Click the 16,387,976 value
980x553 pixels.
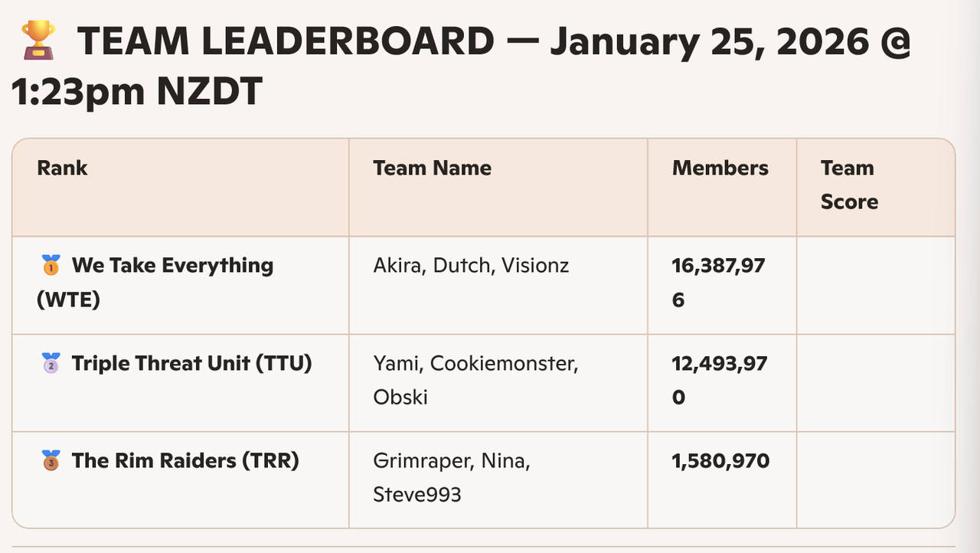[719, 282]
